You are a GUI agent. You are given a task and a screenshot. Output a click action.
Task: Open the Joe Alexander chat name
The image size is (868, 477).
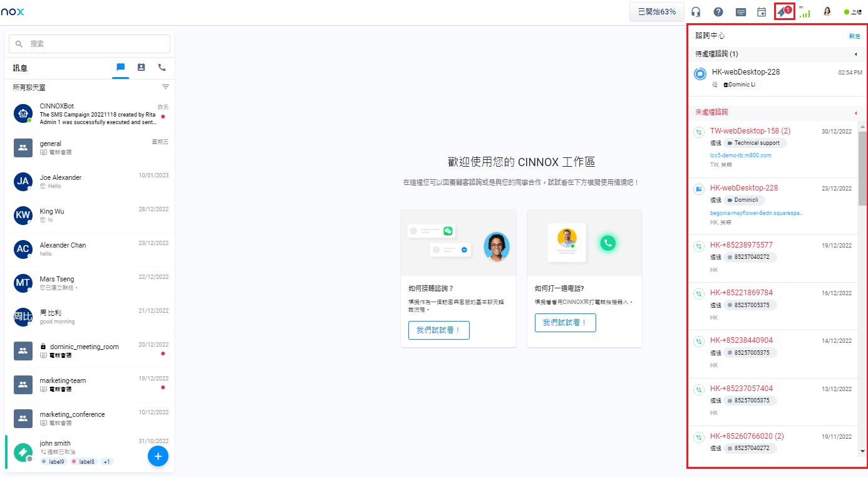point(61,177)
